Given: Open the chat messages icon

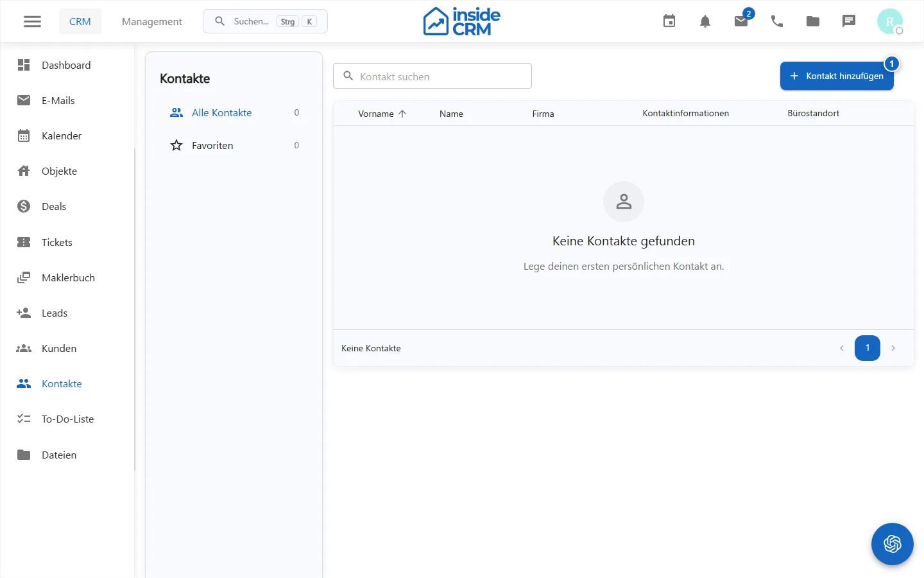Looking at the screenshot, I should (849, 21).
